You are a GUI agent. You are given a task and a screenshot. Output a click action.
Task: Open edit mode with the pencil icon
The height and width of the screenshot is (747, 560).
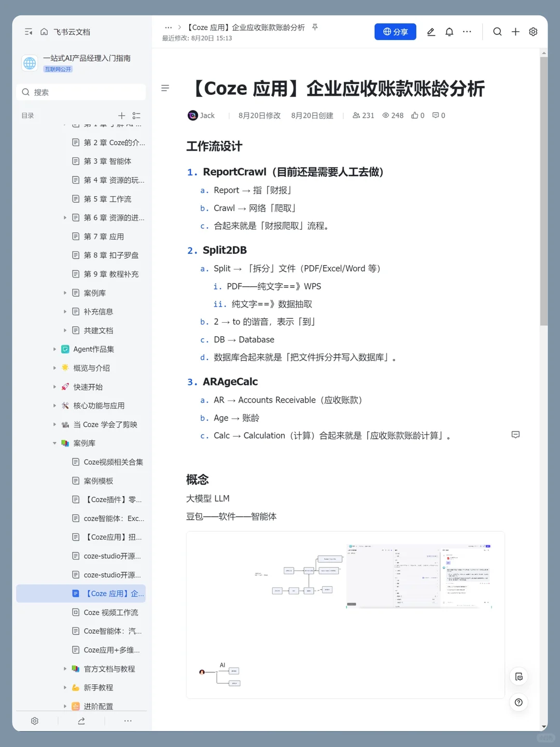431,32
